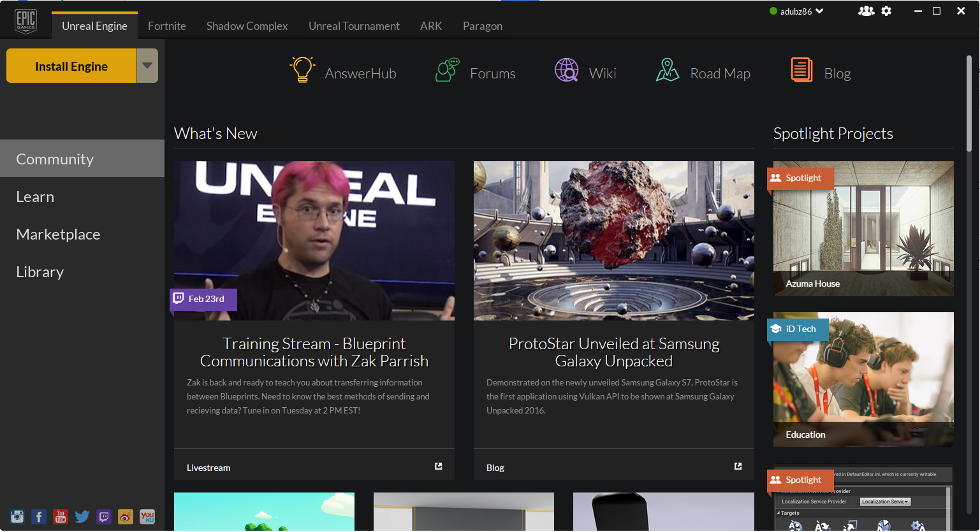Open the Road Map pin icon

point(667,70)
